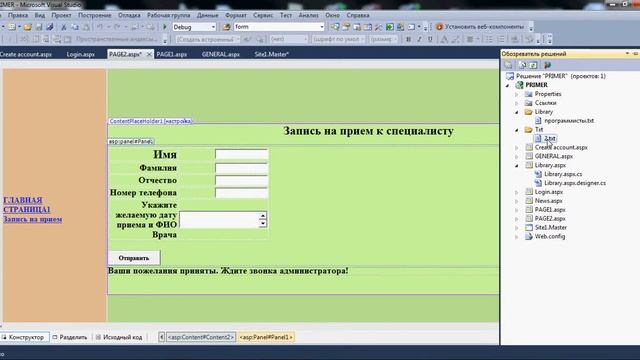Viewport: 640px width, 360px height.
Task: Click the Имя text input field
Action: [242, 154]
